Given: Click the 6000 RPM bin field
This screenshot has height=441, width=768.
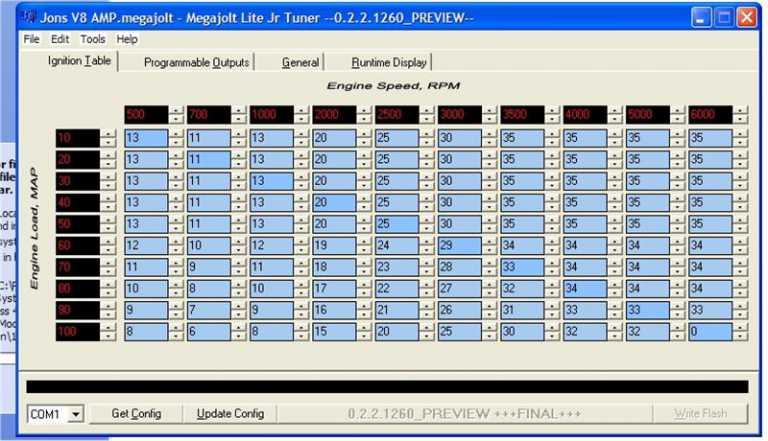Looking at the screenshot, I should coord(710,115).
